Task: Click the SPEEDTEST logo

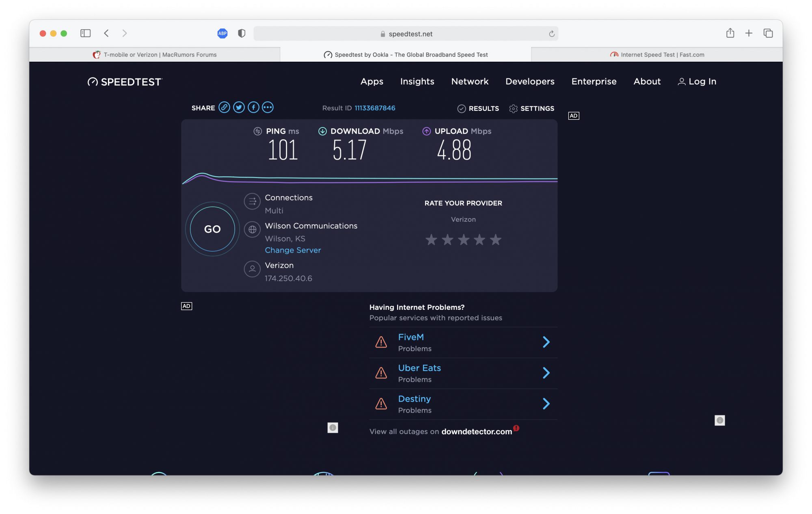Action: (x=125, y=82)
